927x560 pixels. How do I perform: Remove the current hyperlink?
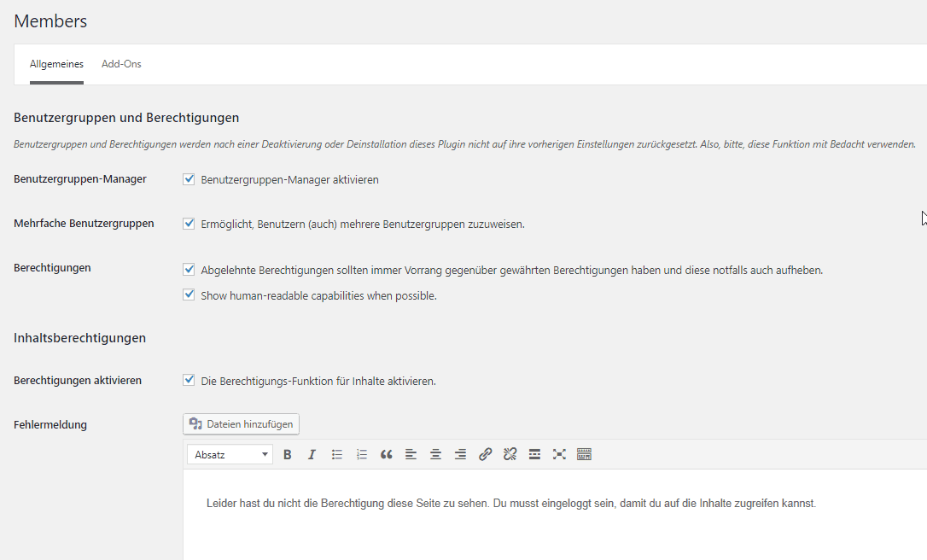[x=510, y=453]
